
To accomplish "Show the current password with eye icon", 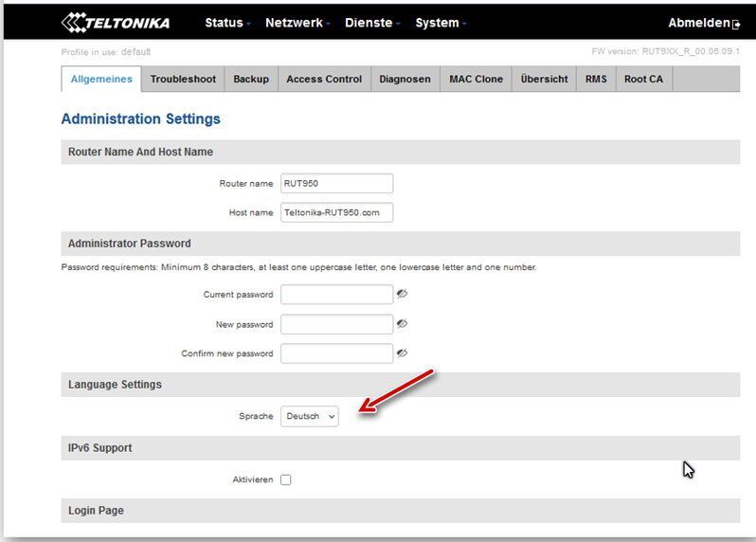I will 402,295.
